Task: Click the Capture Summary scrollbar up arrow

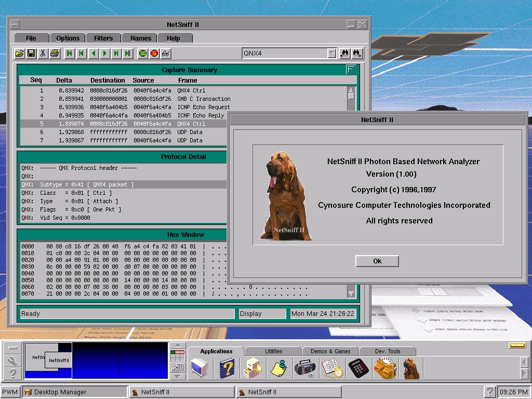Action: 351,90
